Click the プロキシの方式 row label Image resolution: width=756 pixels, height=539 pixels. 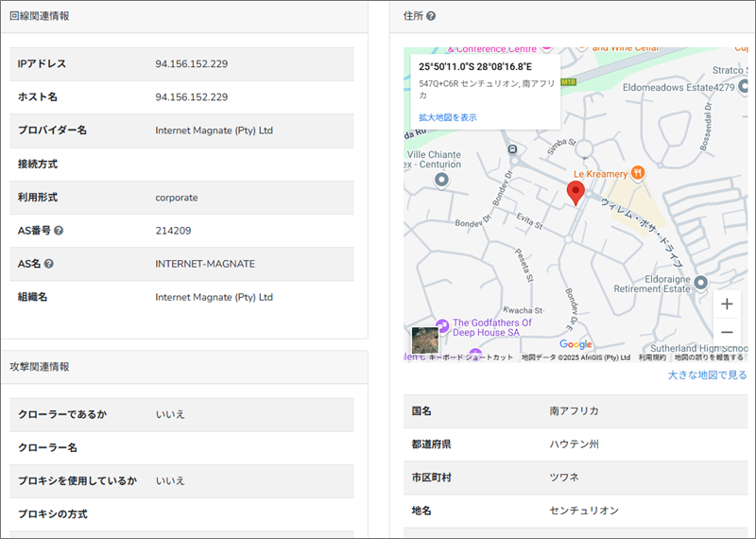pos(53,514)
